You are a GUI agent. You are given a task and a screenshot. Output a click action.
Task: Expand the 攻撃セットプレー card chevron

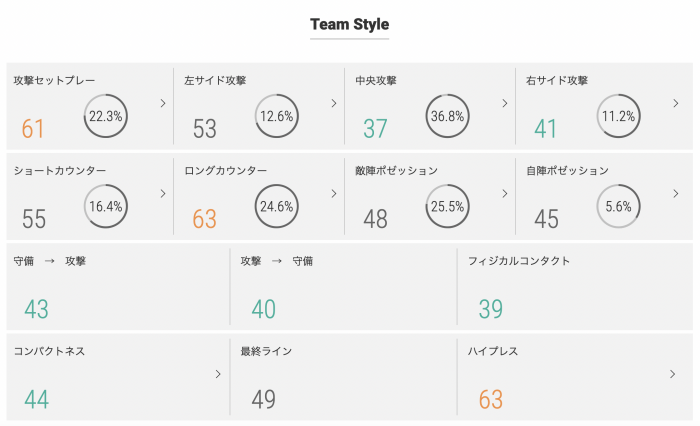tap(163, 102)
